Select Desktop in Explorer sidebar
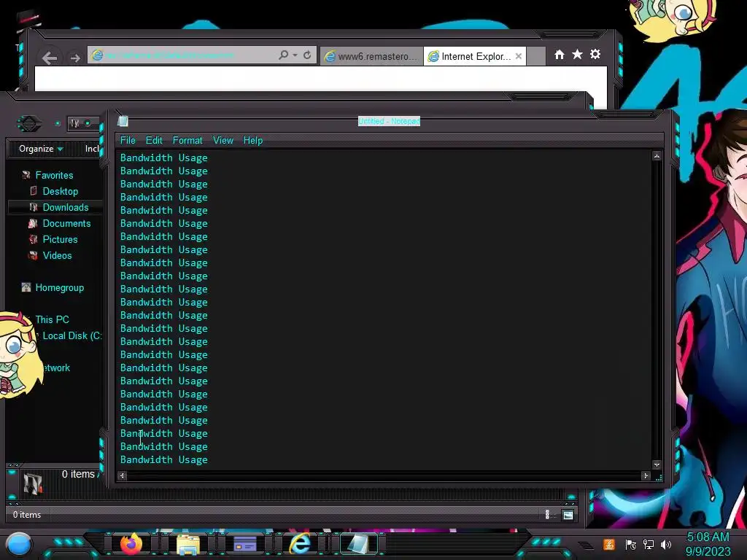Screen dimensions: 747x560 tap(61, 192)
